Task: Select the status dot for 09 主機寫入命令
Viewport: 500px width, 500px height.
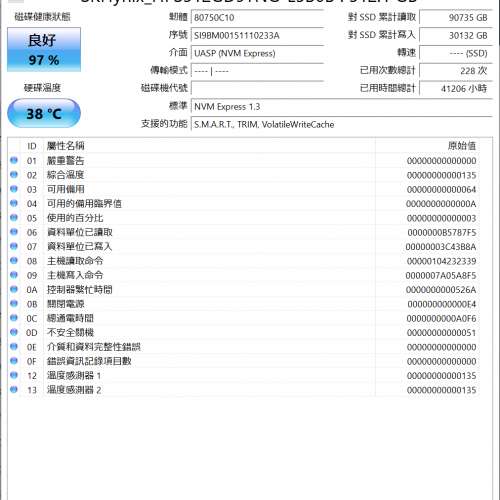Action: [14, 275]
